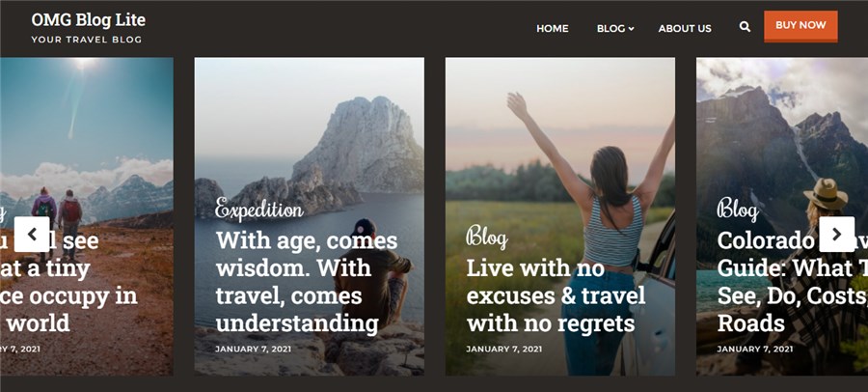This screenshot has width=868, height=392.
Task: Advance to next slide arrow
Action: tap(836, 234)
